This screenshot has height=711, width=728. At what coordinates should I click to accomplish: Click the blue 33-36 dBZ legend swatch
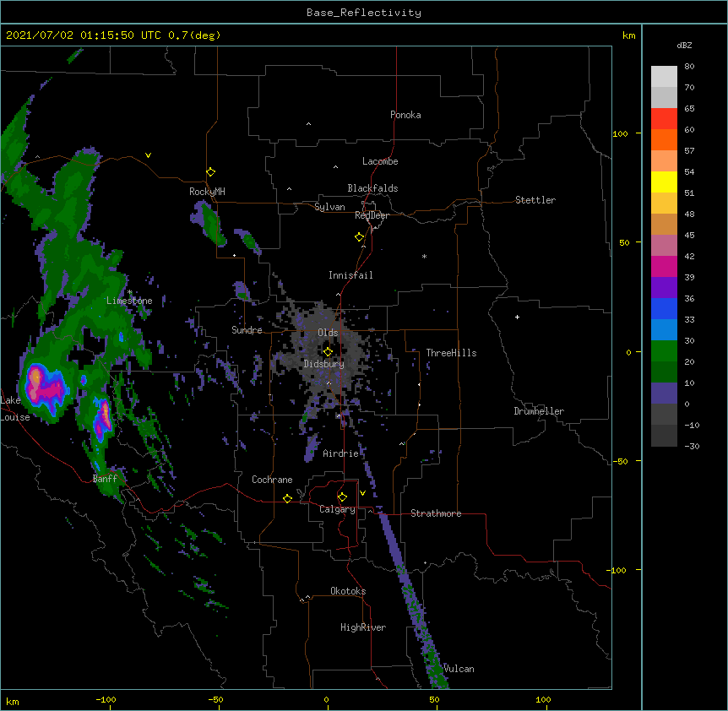tap(664, 308)
